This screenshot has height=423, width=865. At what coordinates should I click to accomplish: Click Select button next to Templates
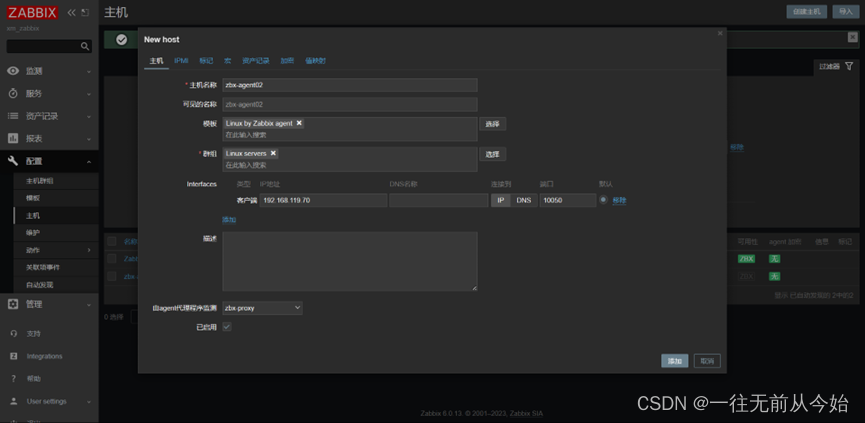pos(492,124)
